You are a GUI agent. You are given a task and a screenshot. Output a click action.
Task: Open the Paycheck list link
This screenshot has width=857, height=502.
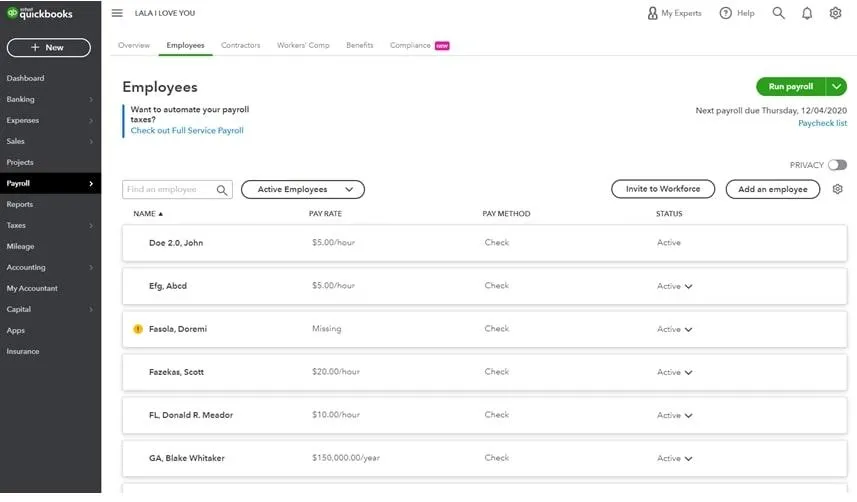pyautogui.click(x=822, y=123)
